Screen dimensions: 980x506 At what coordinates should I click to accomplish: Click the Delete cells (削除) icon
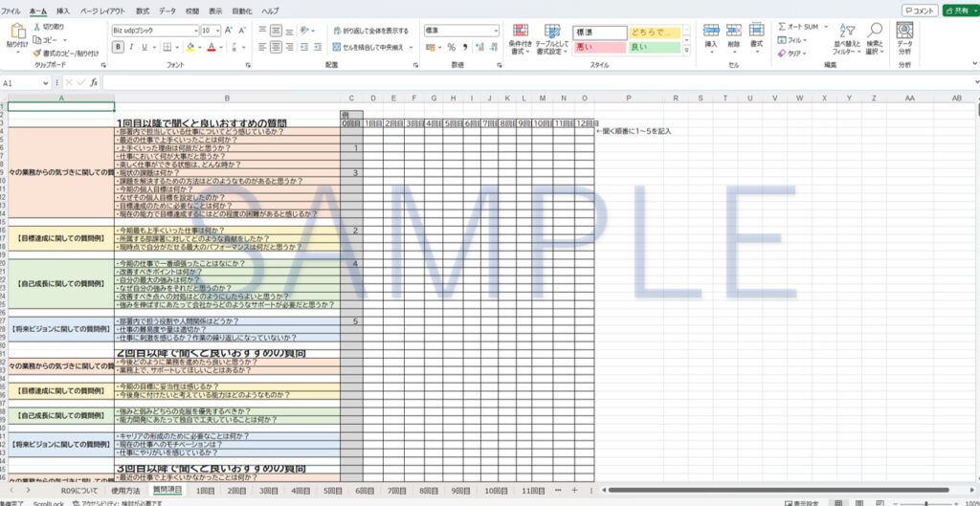pos(734,31)
